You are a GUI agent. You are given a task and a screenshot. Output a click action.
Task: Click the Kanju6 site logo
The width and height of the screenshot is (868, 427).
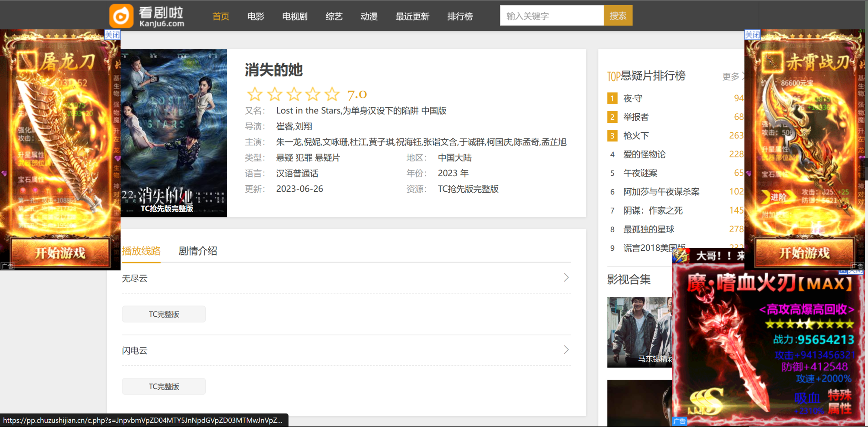pyautogui.click(x=147, y=16)
